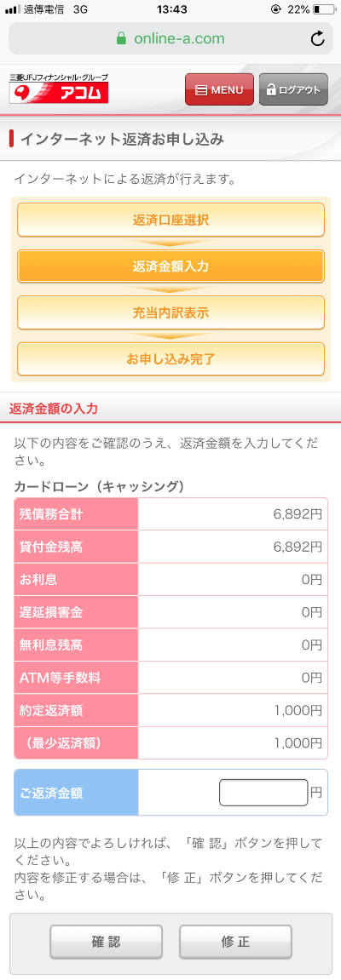Focus the ご返済金額 input field
This screenshot has height=980, width=341.
point(263,793)
